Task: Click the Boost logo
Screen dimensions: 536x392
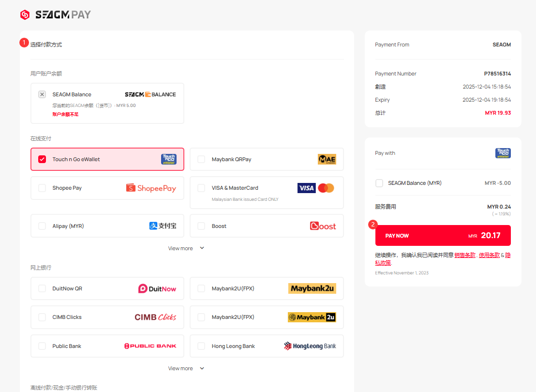Action: pyautogui.click(x=323, y=226)
